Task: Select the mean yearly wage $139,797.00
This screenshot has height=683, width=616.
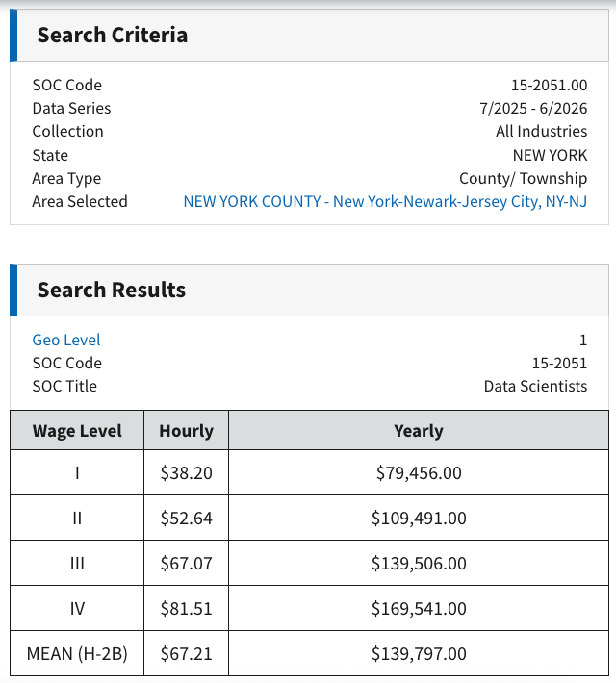Action: coord(419,654)
